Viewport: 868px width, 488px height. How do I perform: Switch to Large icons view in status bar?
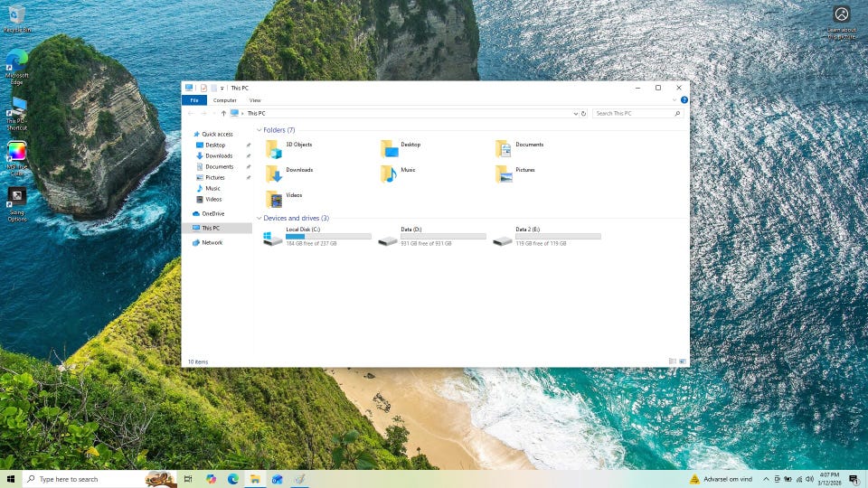pyautogui.click(x=683, y=361)
